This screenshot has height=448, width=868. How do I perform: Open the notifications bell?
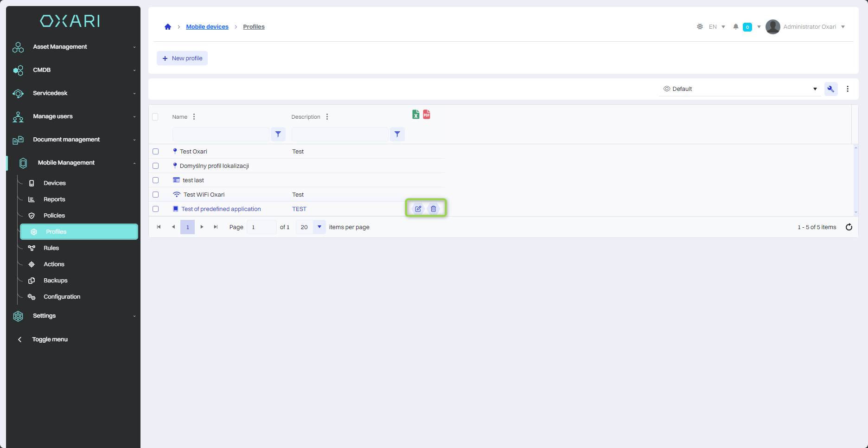click(736, 27)
